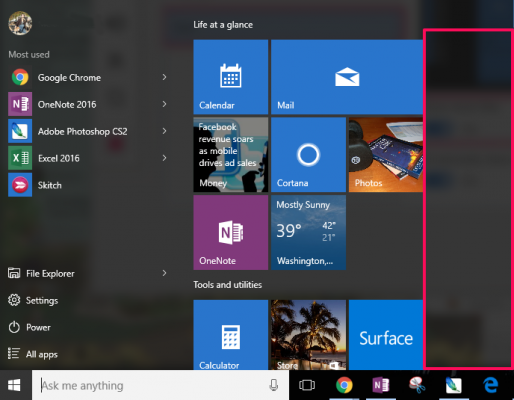Open the purple OneNote tile
Image resolution: width=514 pixels, height=400 pixels.
point(231,232)
